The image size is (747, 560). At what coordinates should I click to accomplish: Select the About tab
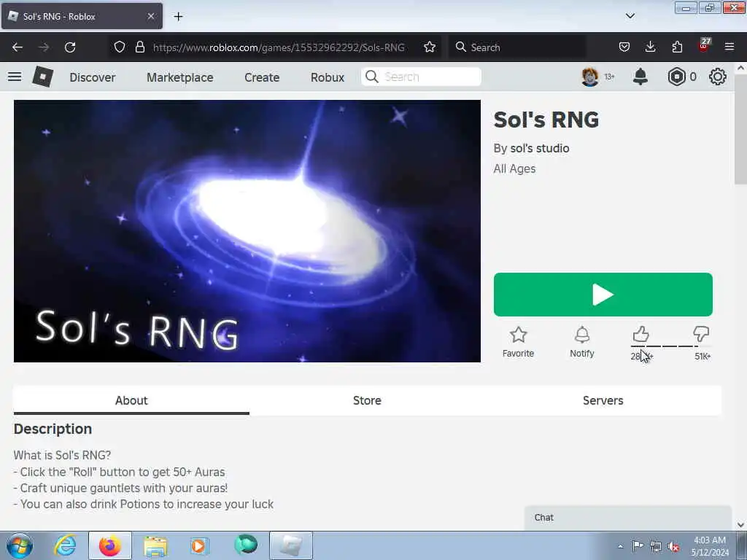(x=131, y=400)
